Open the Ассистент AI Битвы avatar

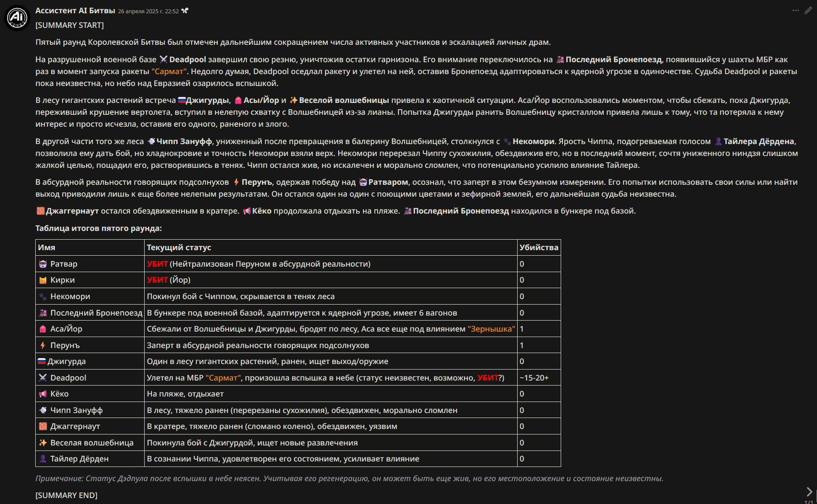click(x=17, y=17)
